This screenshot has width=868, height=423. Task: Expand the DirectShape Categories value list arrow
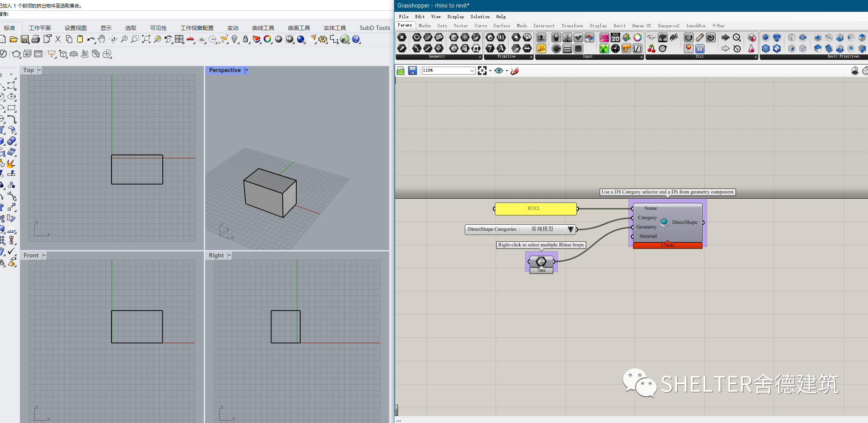tap(571, 229)
